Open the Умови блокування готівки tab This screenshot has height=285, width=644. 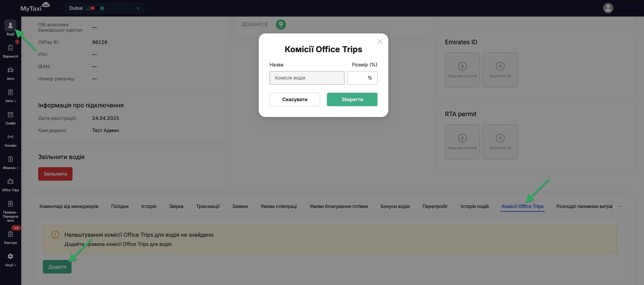339,206
